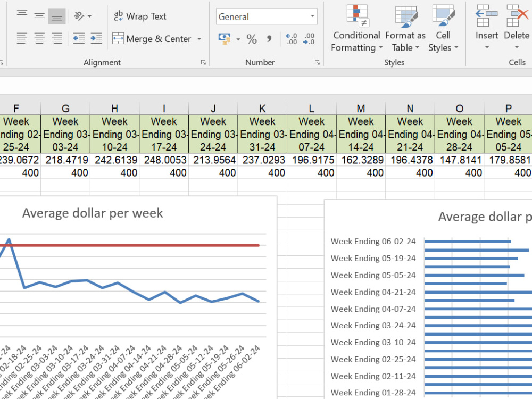This screenshot has height=399, width=532.
Task: Select the bar chart title
Action: [x=485, y=217]
